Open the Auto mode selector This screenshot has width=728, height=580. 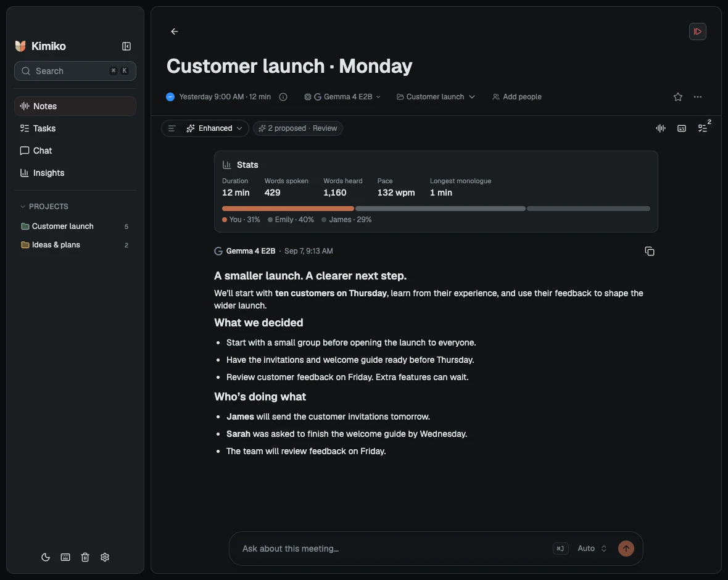pyautogui.click(x=592, y=549)
